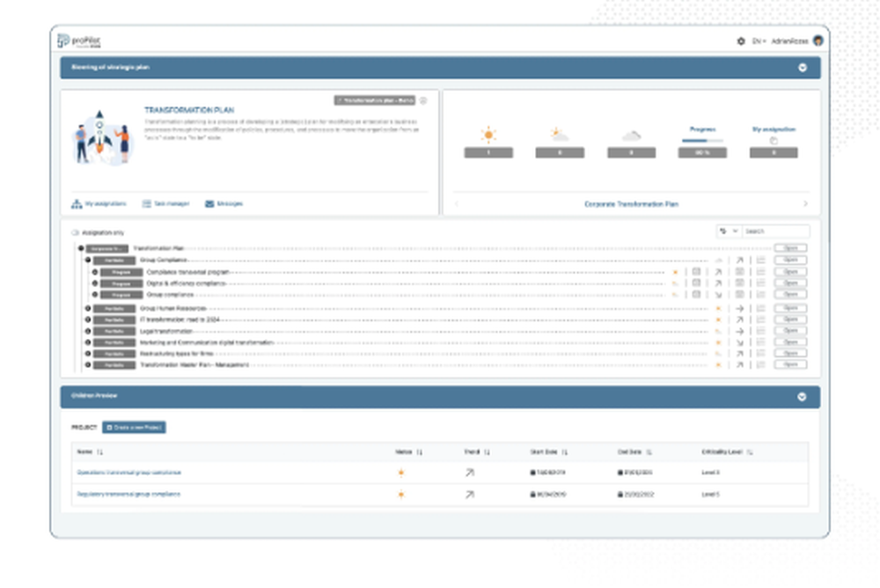The height and width of the screenshot is (588, 880).
Task: Click sun status icon on Compliance transversal program
Action: pos(675,272)
